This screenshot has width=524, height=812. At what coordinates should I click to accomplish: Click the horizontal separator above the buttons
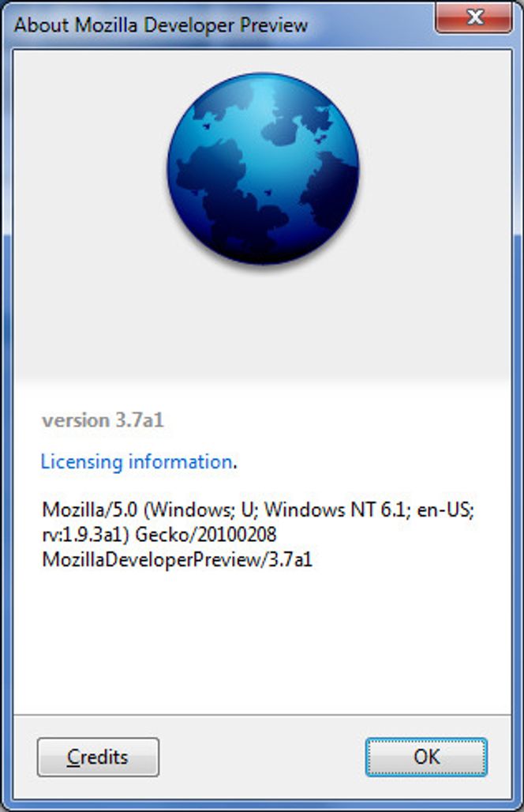(x=262, y=715)
